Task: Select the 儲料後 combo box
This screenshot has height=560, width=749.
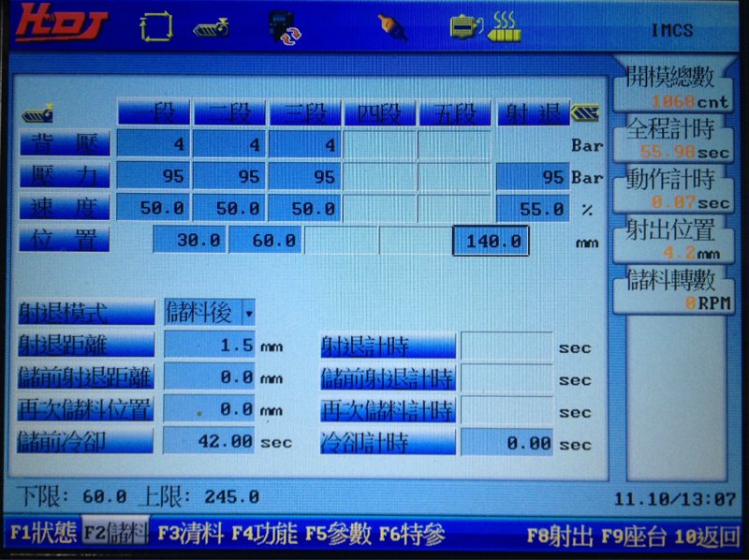Action: coord(210,313)
